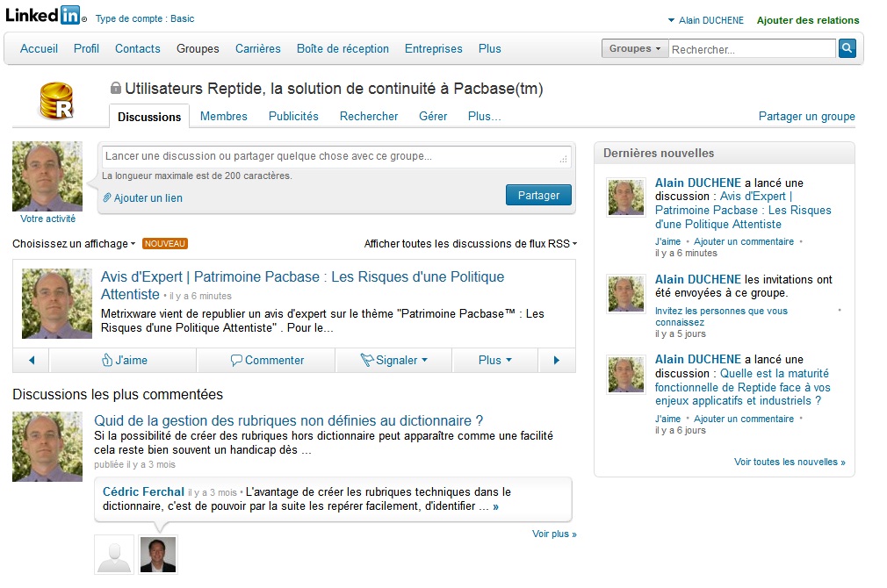Screen dimensions: 887x588
Task: Click the photo beside the Quid de la gestion discussion
Action: 47,447
